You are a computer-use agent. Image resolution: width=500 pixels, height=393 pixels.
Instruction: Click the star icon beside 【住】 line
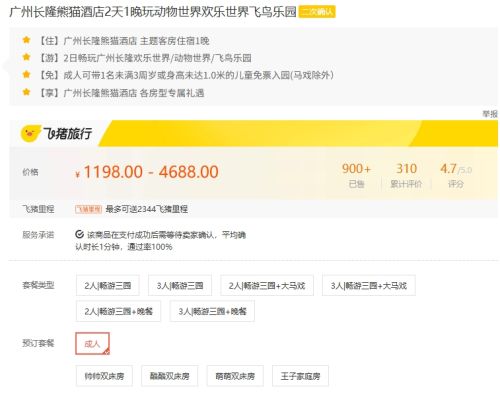pos(26,40)
